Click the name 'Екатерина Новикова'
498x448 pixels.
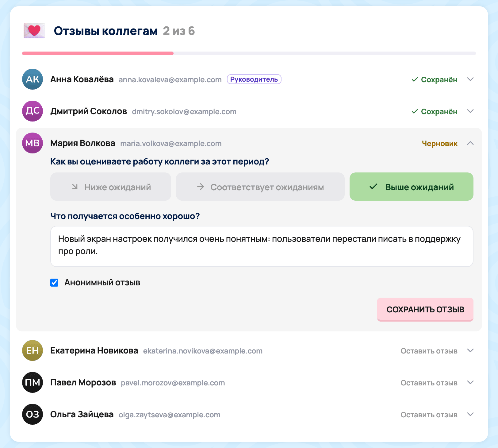[94, 350]
